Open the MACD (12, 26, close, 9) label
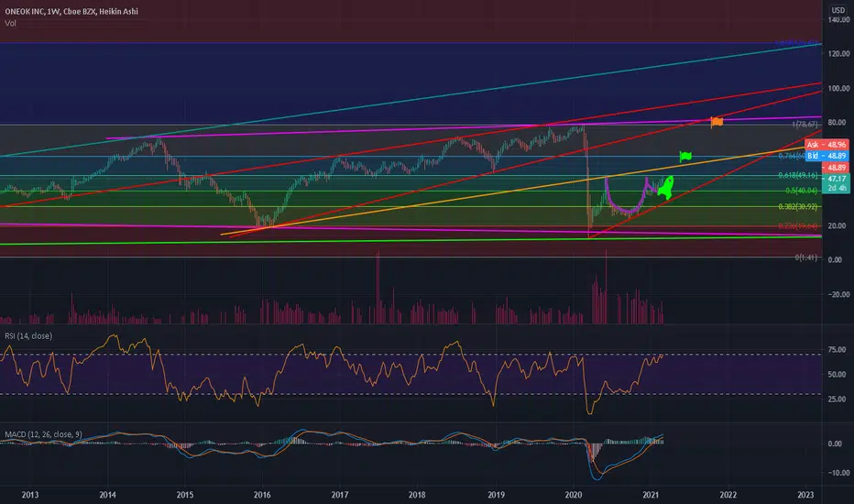Viewport: 854px width, 504px height. pyautogui.click(x=44, y=434)
